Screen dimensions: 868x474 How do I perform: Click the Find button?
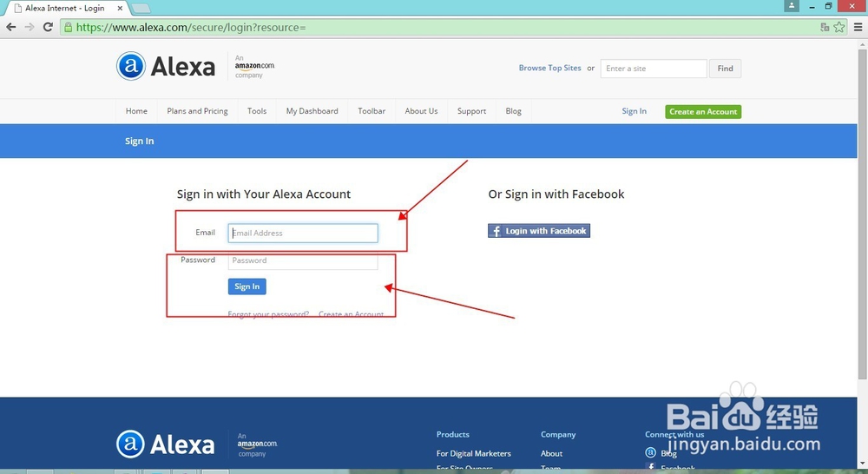(x=725, y=69)
